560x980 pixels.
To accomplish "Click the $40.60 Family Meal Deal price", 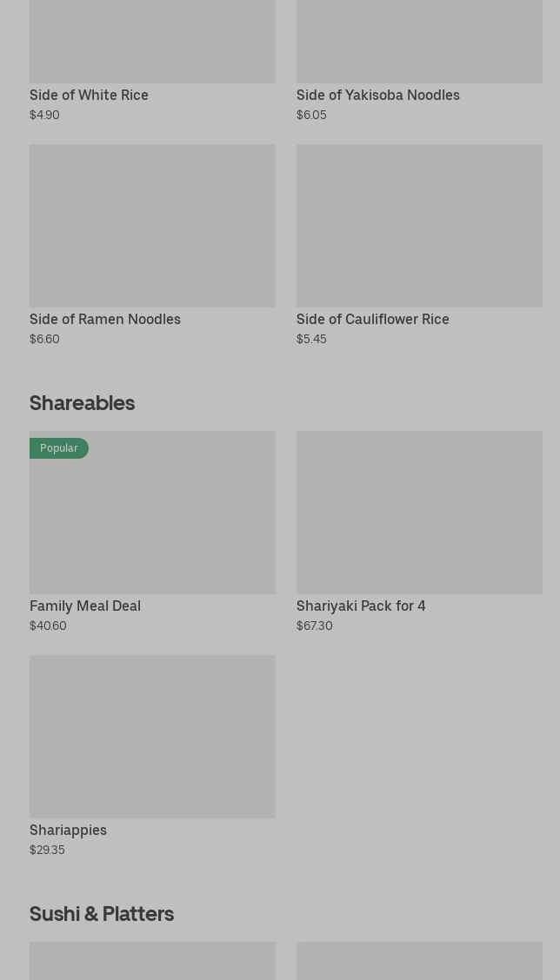I will [48, 626].
